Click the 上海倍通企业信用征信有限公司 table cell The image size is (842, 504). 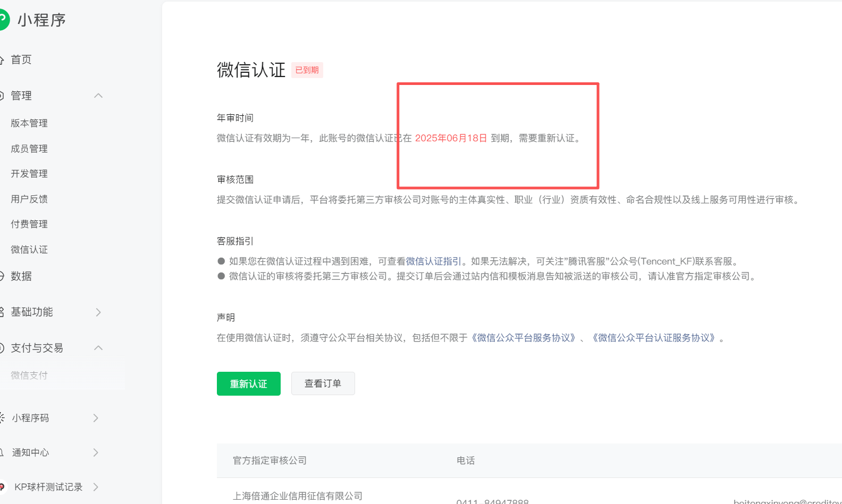tap(298, 496)
